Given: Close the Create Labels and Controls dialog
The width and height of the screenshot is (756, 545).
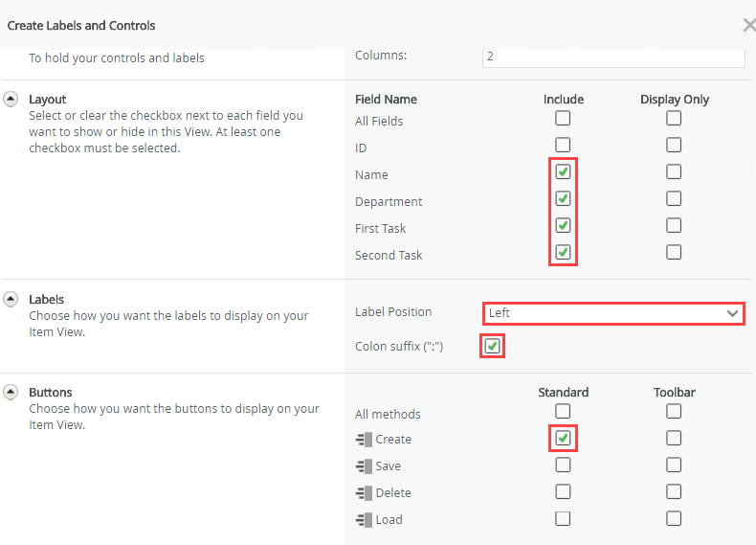Looking at the screenshot, I should [749, 25].
